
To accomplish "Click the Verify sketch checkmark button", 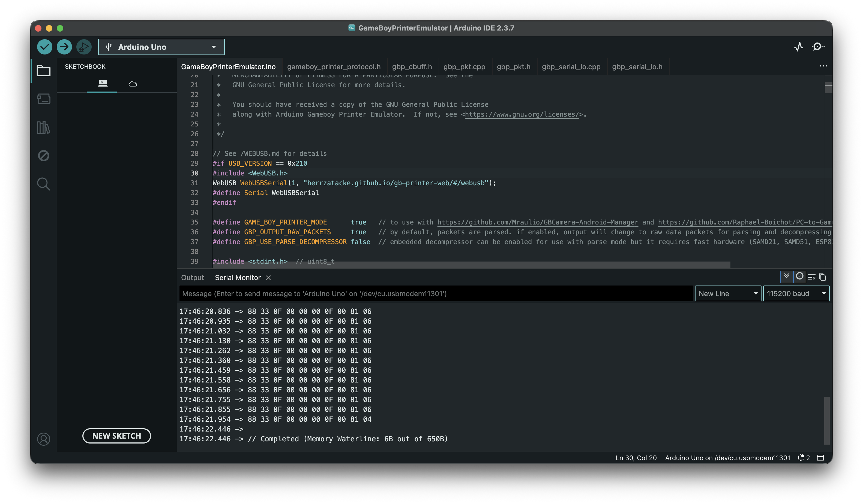I will pyautogui.click(x=44, y=47).
